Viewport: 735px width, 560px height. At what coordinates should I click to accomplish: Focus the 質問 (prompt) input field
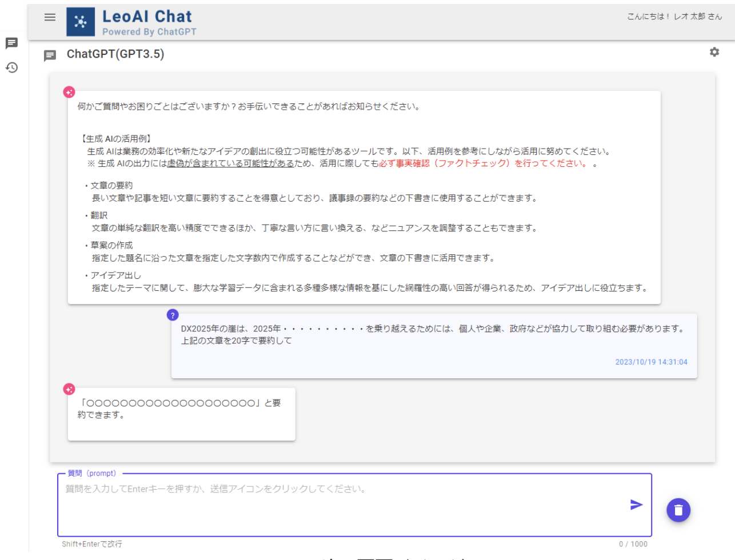[x=343, y=506]
